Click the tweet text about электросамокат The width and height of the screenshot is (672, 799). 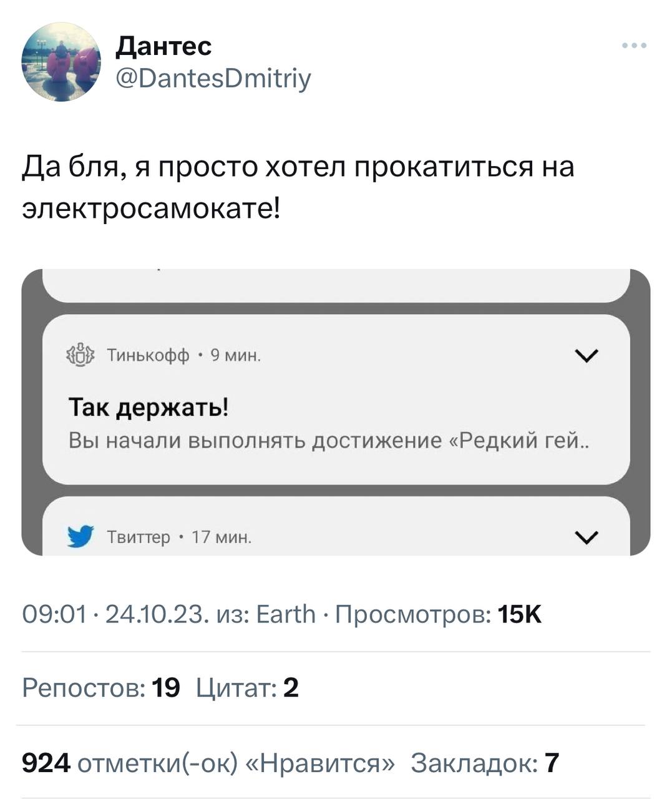298,187
